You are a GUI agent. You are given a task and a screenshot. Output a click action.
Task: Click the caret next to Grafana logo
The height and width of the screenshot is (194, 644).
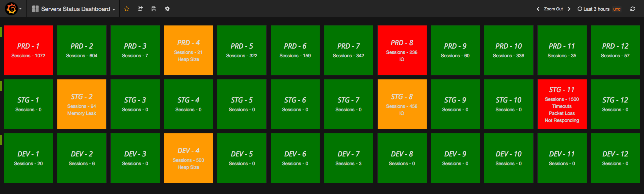pyautogui.click(x=20, y=9)
